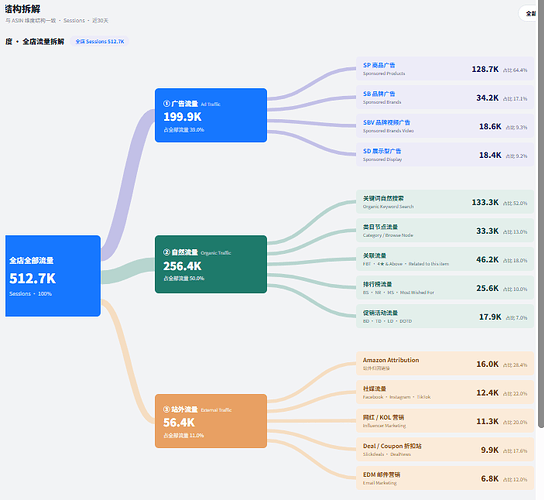This screenshot has width=544, height=500.
Task: Click the 全店 Sessions 512.7K badge
Action: pos(100,41)
